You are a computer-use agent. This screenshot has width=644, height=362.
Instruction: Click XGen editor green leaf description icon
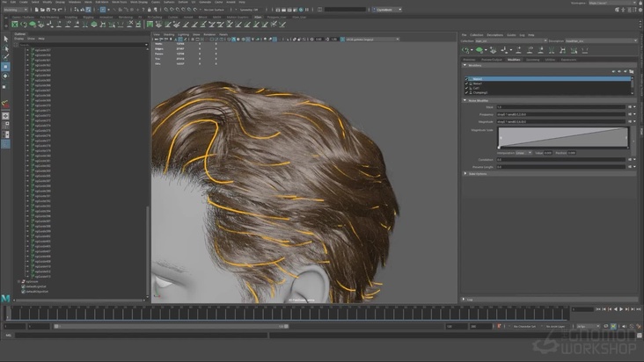click(479, 50)
